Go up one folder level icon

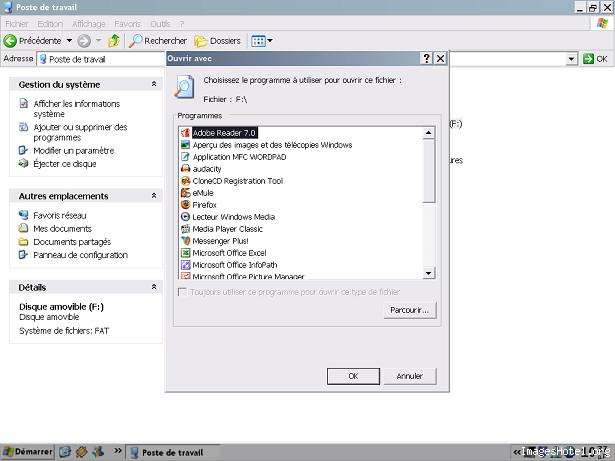pos(114,41)
